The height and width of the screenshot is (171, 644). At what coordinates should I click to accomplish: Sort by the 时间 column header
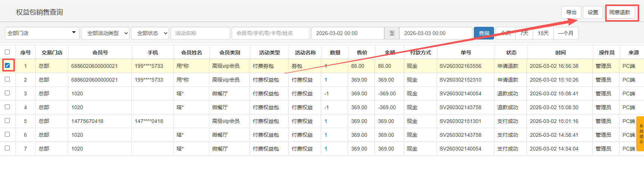point(560,53)
